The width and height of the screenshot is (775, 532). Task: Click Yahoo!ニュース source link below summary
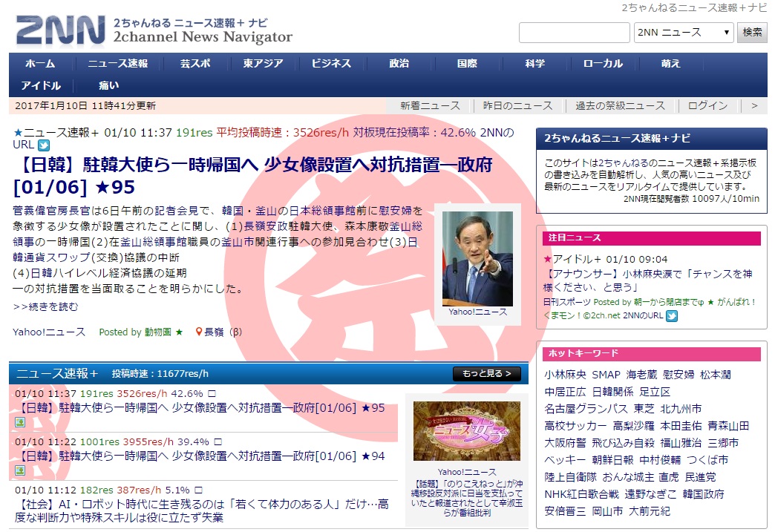[49, 332]
